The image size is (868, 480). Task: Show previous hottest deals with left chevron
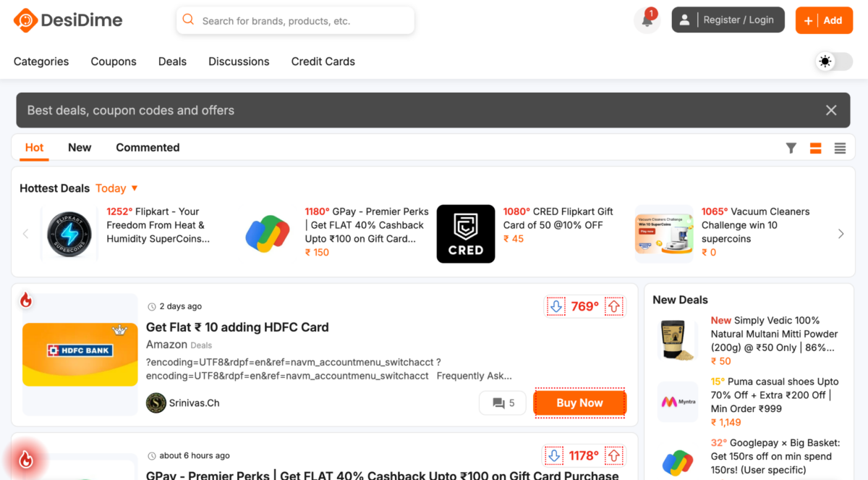pyautogui.click(x=26, y=234)
